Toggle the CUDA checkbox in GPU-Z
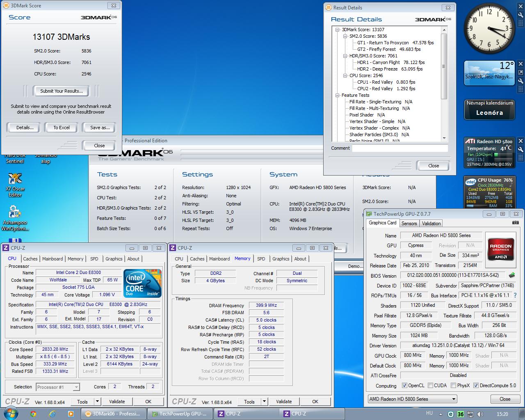525x420 pixels. [x=430, y=386]
